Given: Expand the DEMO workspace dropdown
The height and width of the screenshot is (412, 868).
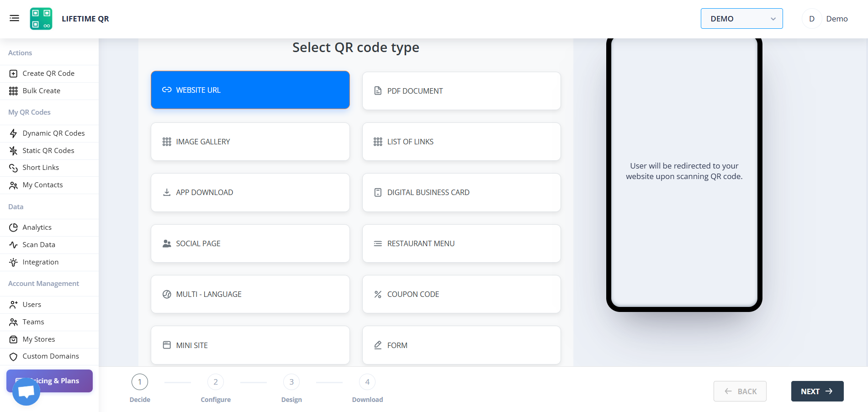Looking at the screenshot, I should tap(741, 19).
